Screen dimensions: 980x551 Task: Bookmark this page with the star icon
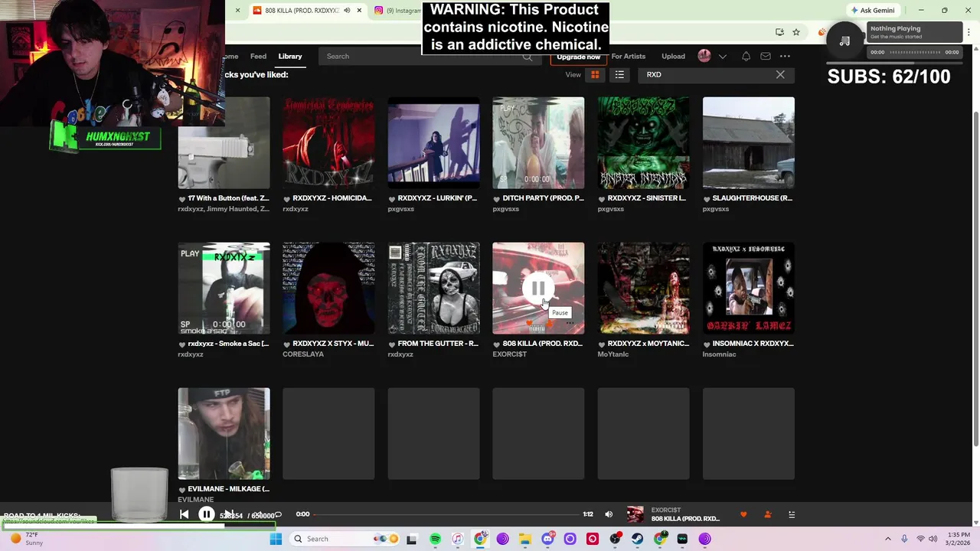(796, 32)
